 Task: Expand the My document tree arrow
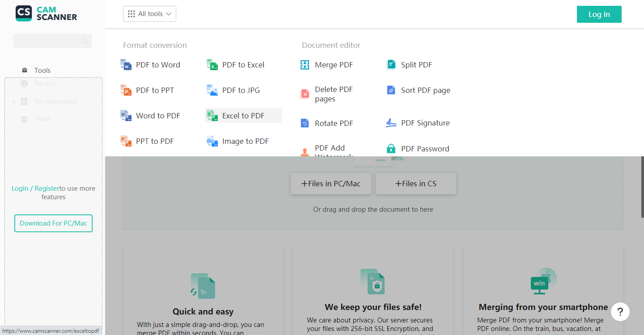coord(14,101)
